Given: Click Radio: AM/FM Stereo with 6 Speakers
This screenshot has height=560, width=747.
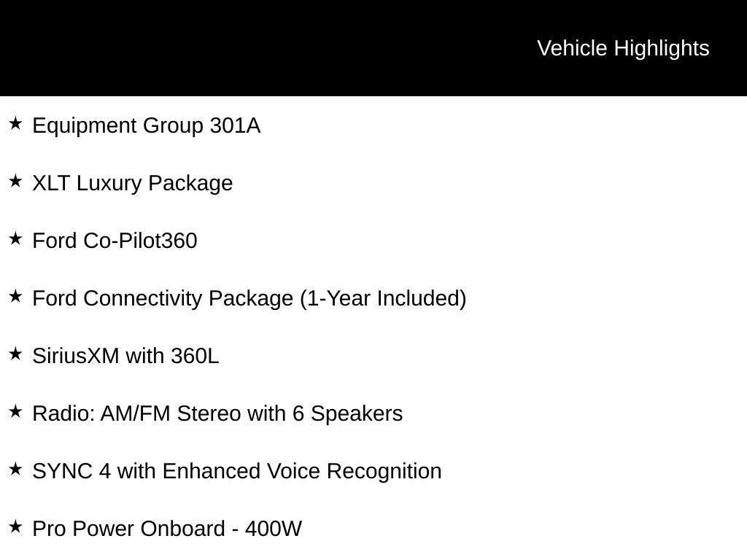Looking at the screenshot, I should click(x=217, y=414).
